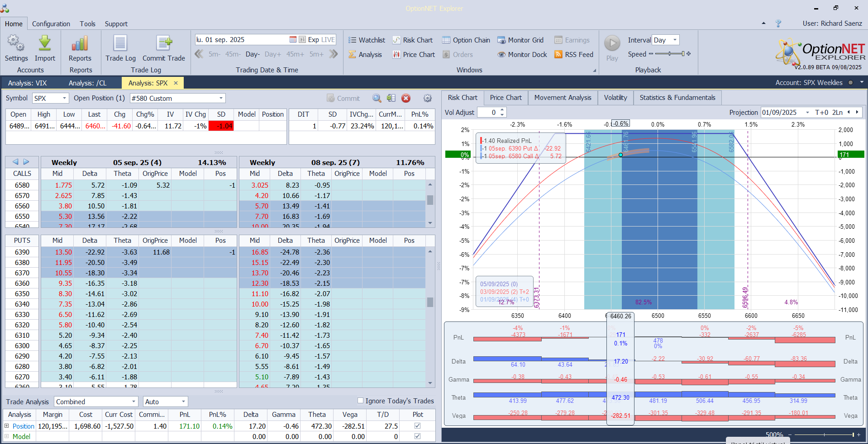
Task: Open the Watchlist window
Action: tap(367, 40)
